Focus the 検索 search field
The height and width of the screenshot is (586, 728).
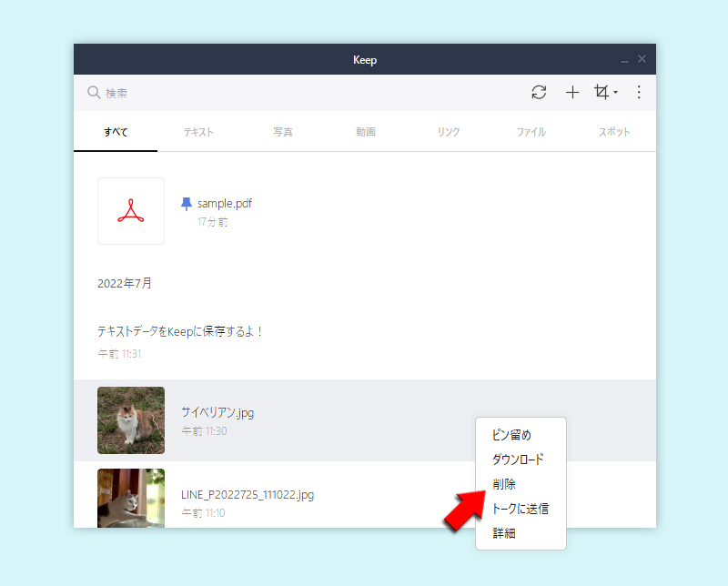pos(273,93)
